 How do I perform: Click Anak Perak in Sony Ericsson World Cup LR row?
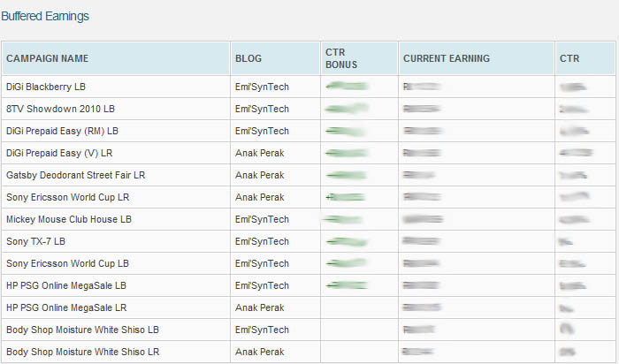coord(259,197)
